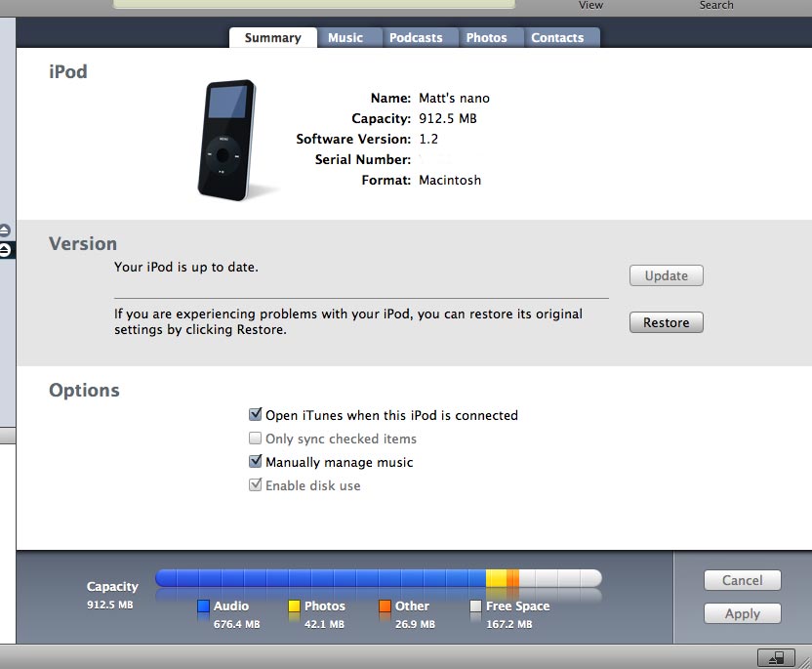Click the browser toggle icon at bottom right
Viewport: 812px width, 669px height.
(x=776, y=658)
